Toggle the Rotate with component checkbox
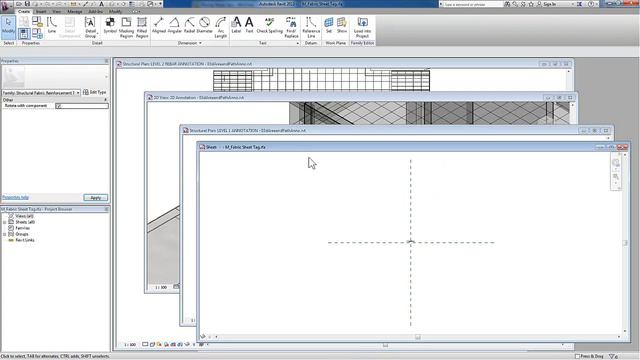The width and height of the screenshot is (640, 360). tap(59, 106)
